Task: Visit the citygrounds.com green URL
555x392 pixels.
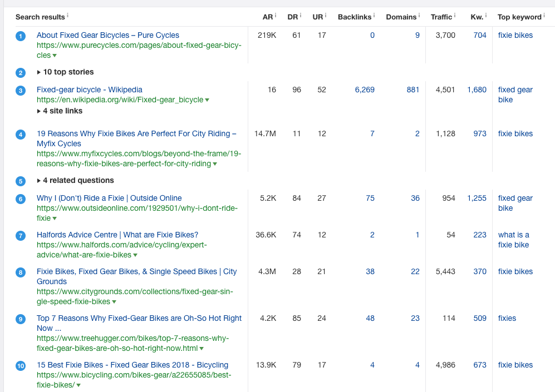Action: pyautogui.click(x=135, y=296)
